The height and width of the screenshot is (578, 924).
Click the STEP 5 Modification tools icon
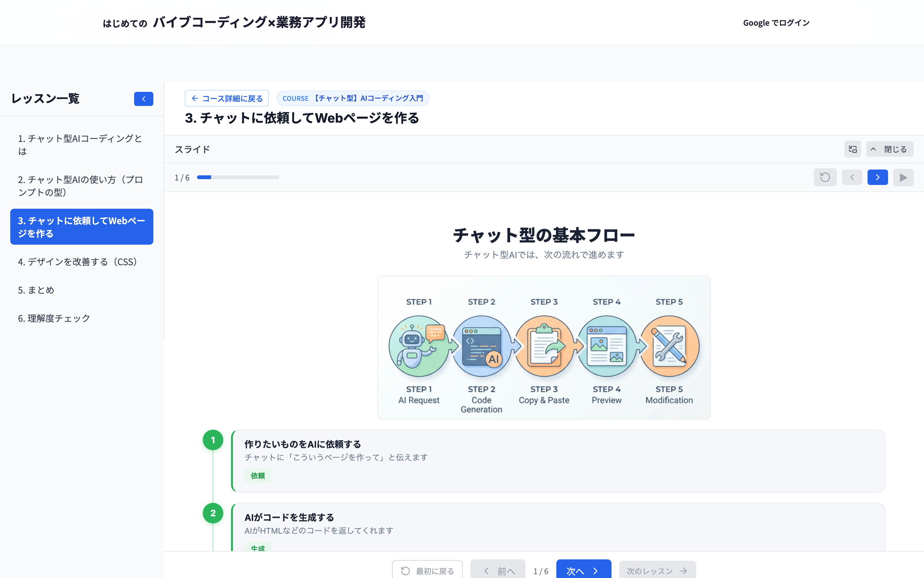coord(669,346)
